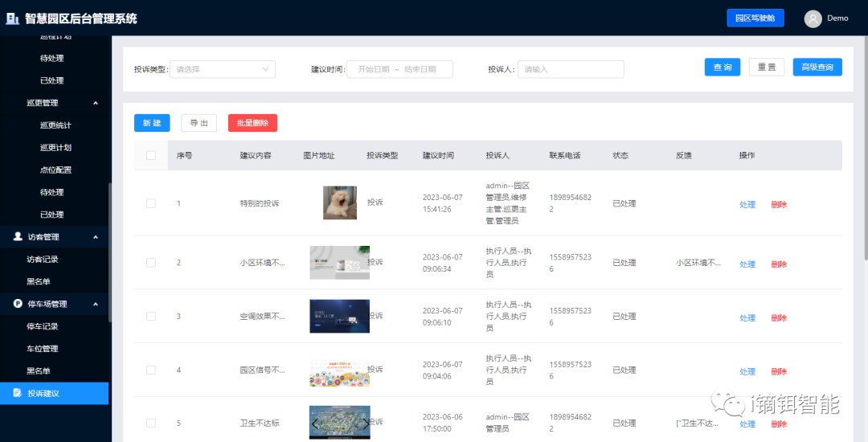This screenshot has width=868, height=442.
Task: Collapse the 停车场管理 sidebar group
Action: [x=96, y=304]
